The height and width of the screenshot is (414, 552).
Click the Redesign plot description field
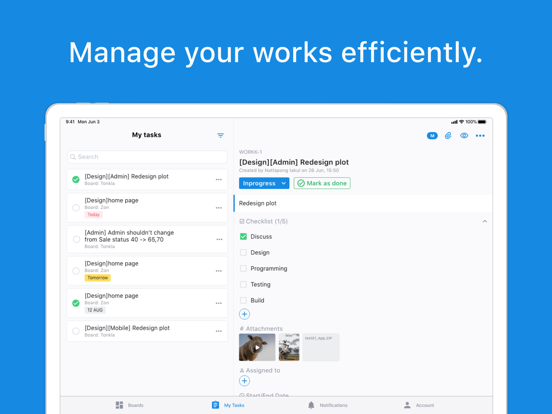(363, 203)
